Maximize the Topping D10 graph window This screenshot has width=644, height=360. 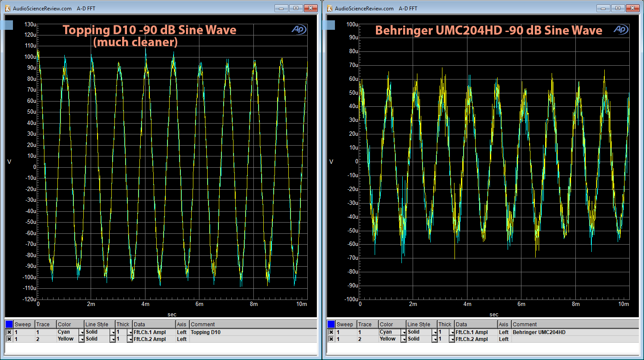click(296, 8)
